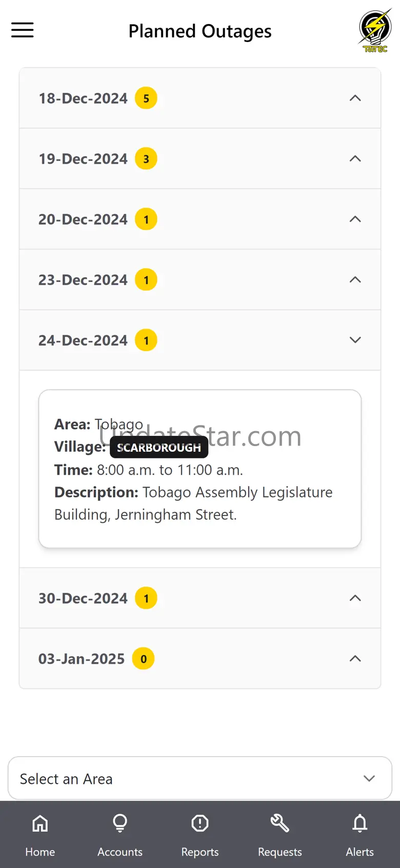Click the Planned Outages page title
400x868 pixels.
coord(200,31)
